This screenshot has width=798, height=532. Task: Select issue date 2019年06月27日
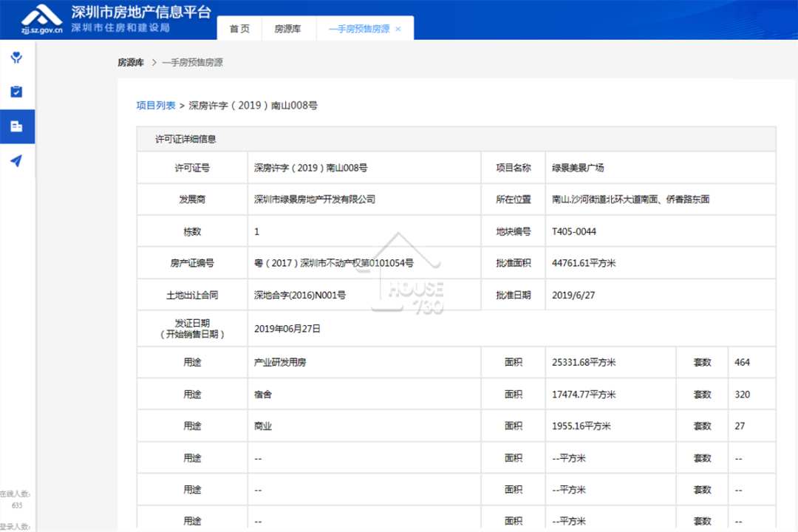[287, 329]
